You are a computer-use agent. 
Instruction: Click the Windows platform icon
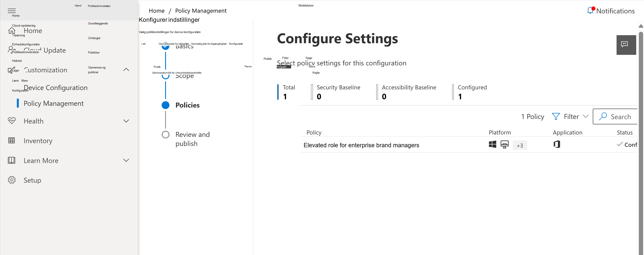[492, 144]
